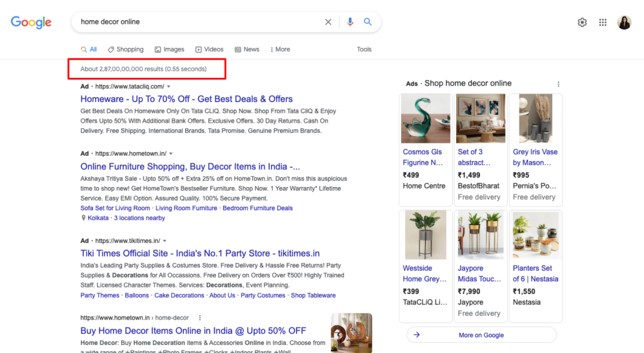Clear the search box with X icon
644x353 pixels.
328,22
